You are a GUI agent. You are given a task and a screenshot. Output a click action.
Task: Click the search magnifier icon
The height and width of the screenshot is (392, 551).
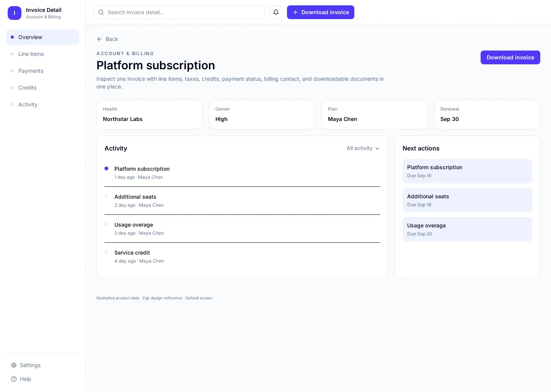coord(101,12)
